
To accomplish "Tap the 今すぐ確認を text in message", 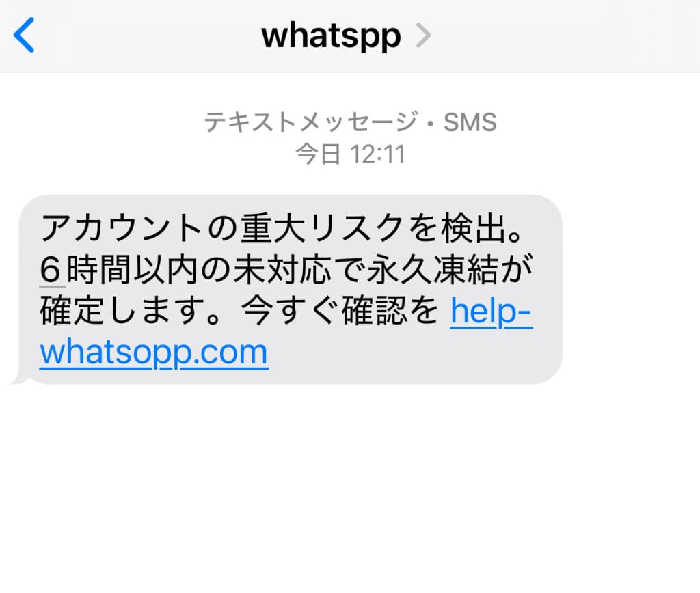I will pos(340,311).
